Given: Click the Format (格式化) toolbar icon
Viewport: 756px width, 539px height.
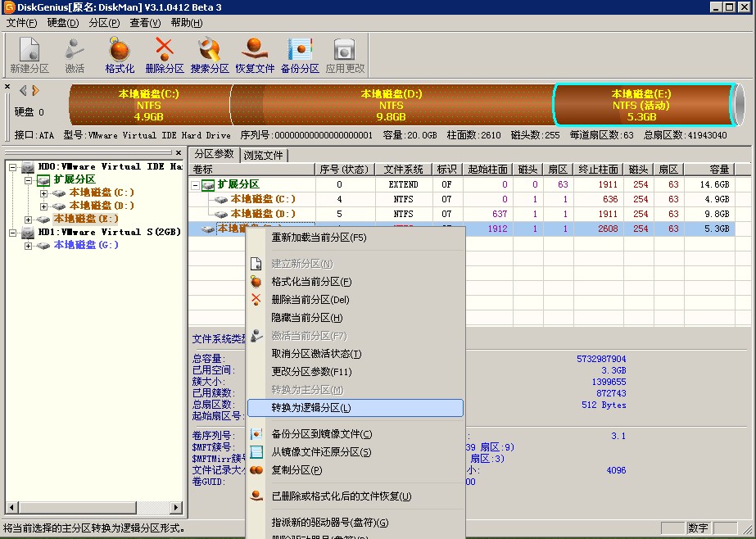Looking at the screenshot, I should (120, 56).
